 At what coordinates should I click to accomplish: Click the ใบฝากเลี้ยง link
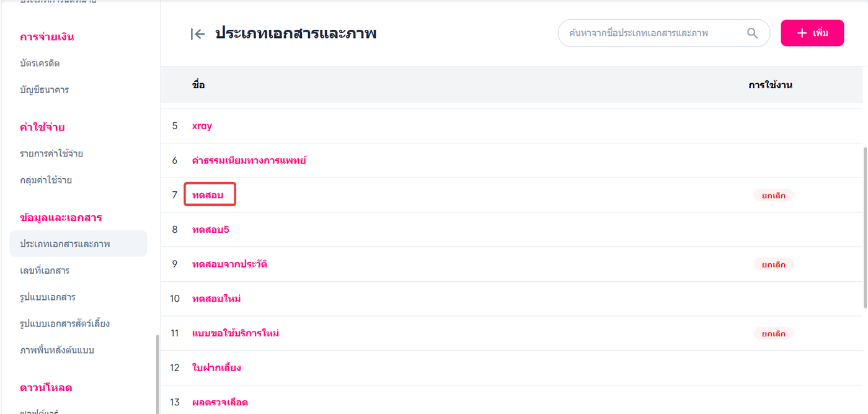[216, 368]
